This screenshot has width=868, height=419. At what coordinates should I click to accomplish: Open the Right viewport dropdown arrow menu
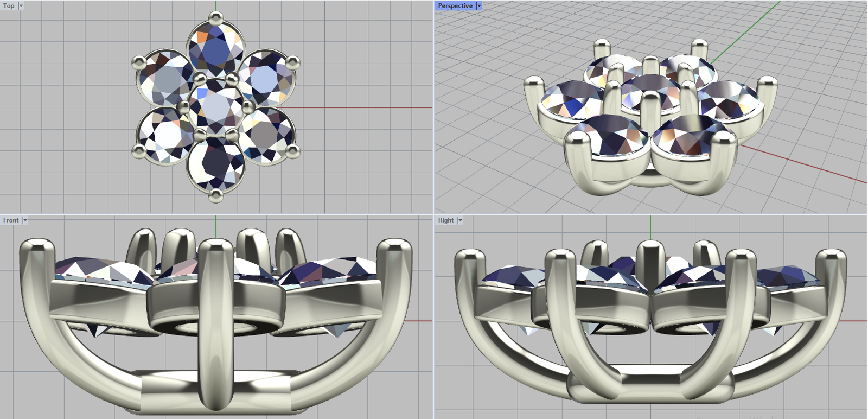pyautogui.click(x=460, y=220)
